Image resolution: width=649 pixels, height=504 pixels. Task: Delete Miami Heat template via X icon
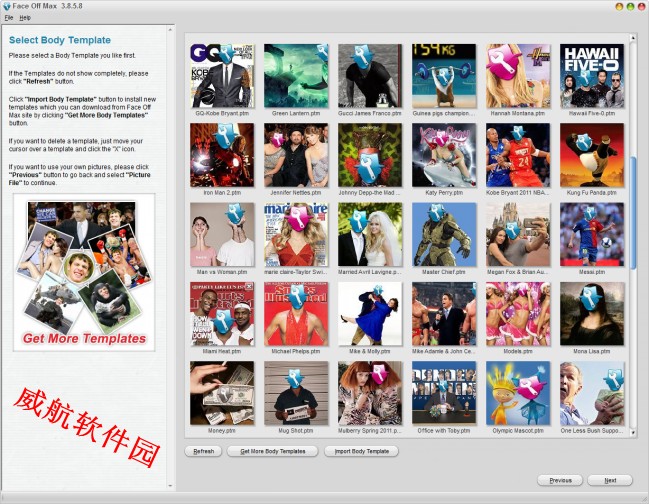(x=249, y=286)
